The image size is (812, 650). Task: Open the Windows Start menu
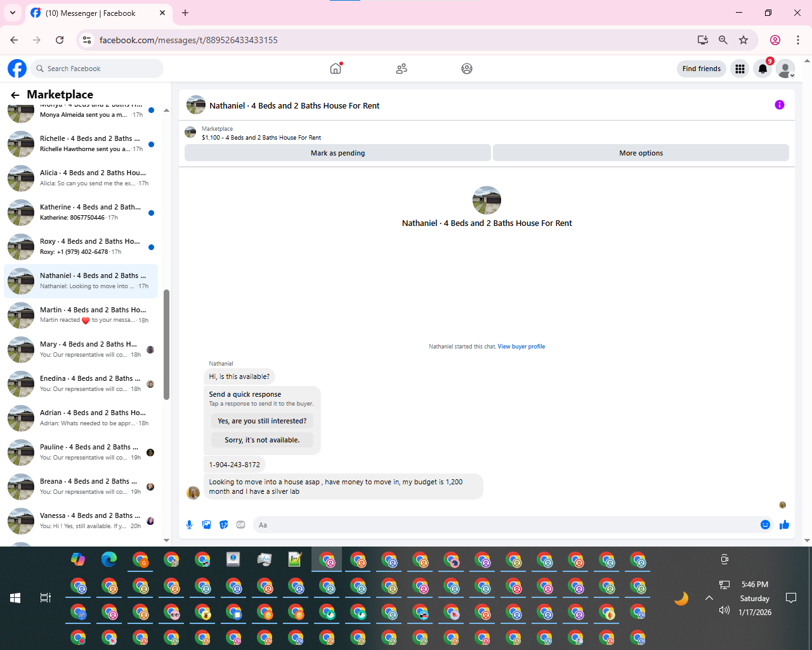[15, 598]
